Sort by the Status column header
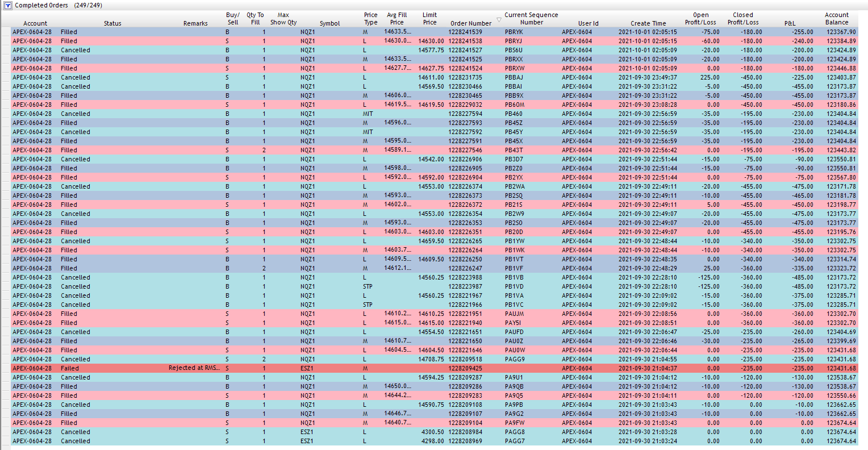The height and width of the screenshot is (450, 868). click(112, 23)
